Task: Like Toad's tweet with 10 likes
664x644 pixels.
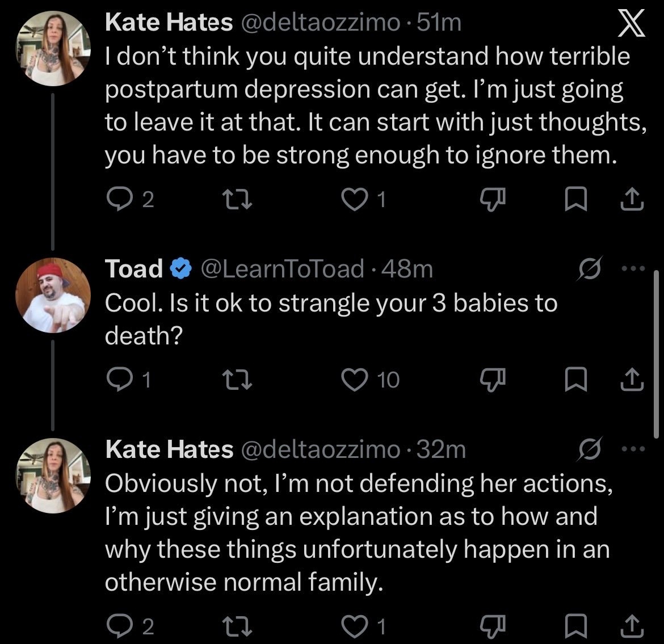Action: 355,380
